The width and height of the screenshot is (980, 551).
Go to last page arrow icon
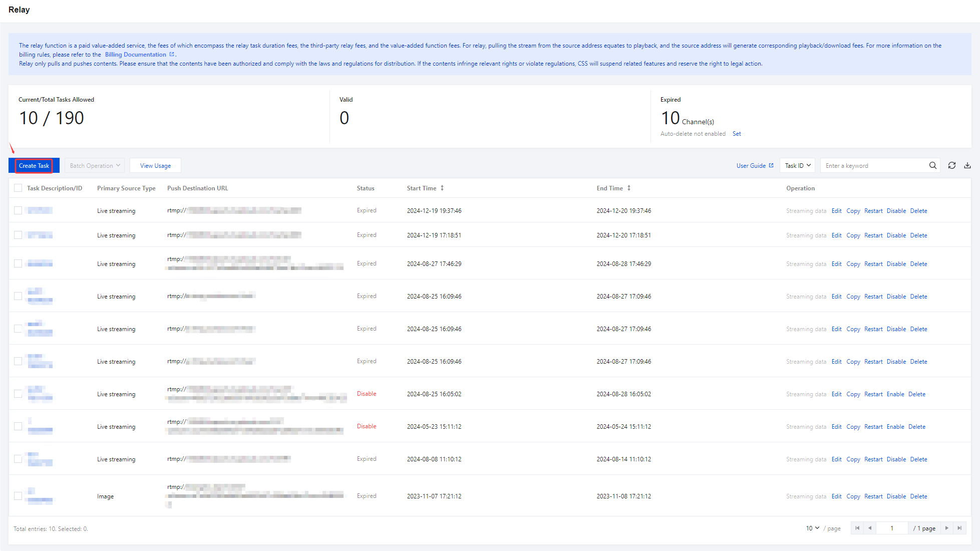[959, 528]
